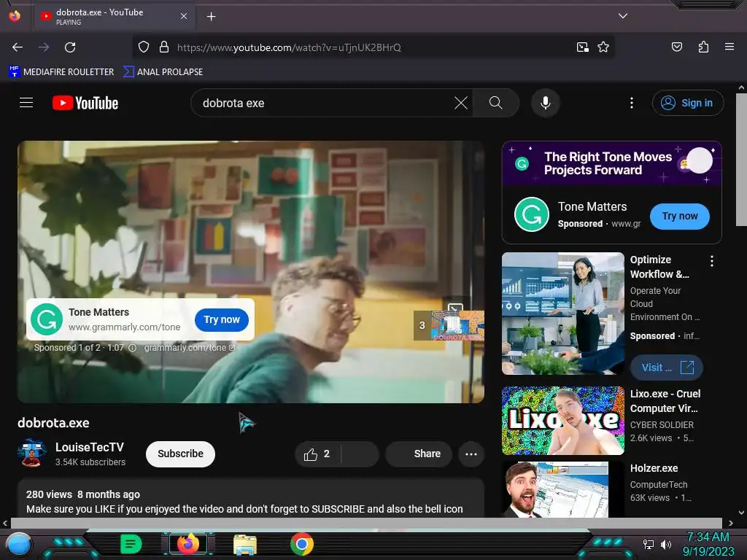Open the Pocket save icon
747x560 pixels.
click(x=676, y=47)
